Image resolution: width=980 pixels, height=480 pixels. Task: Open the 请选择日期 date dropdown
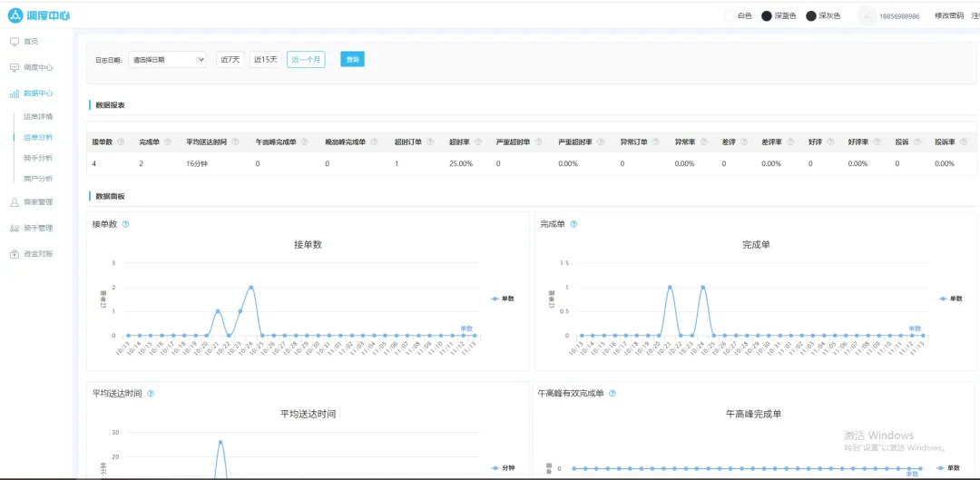(167, 60)
